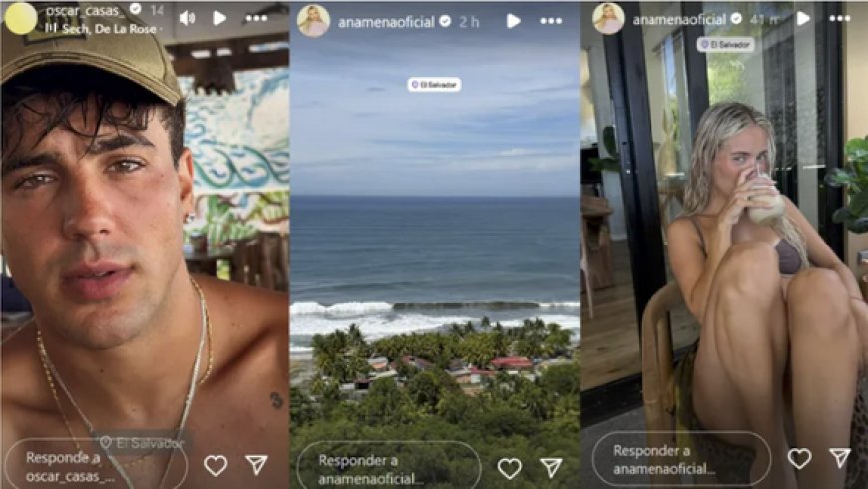
Task: Open anamenaoficial avatar in middle story
Action: (x=314, y=21)
